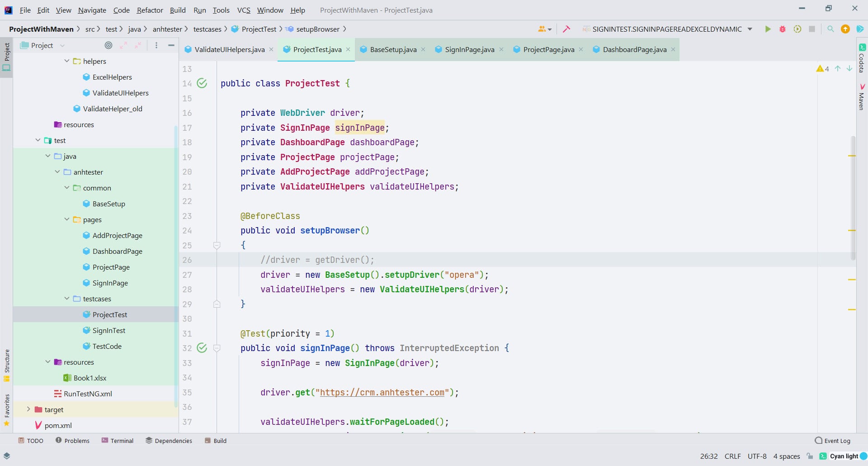The width and height of the screenshot is (868, 466).
Task: Click the crm.anhtester.com URL in code
Action: 382,392
